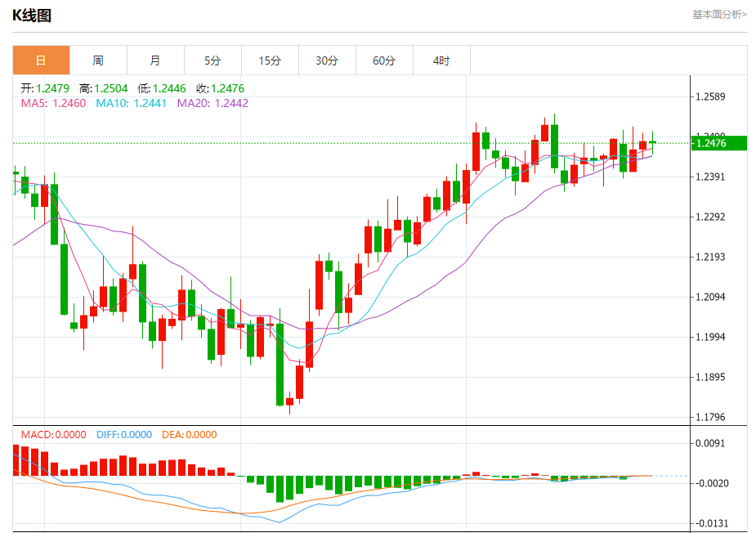Open the 30分 chart tab
This screenshot has height=533, width=756.
pos(327,60)
